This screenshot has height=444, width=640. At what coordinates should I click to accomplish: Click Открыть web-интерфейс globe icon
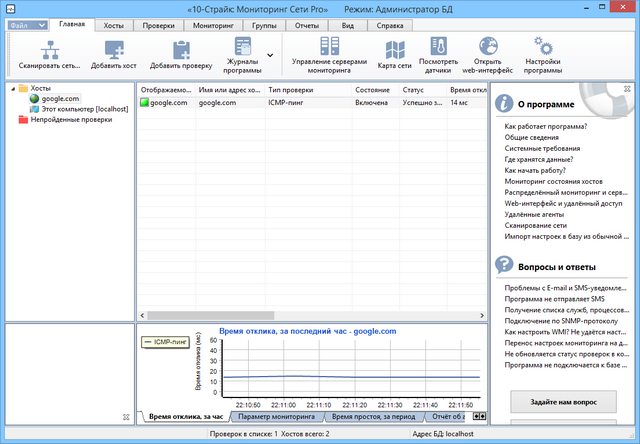coord(488,46)
